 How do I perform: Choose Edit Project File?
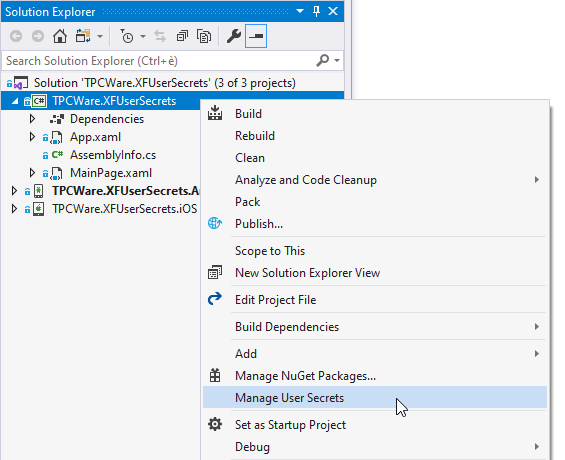coord(375,300)
